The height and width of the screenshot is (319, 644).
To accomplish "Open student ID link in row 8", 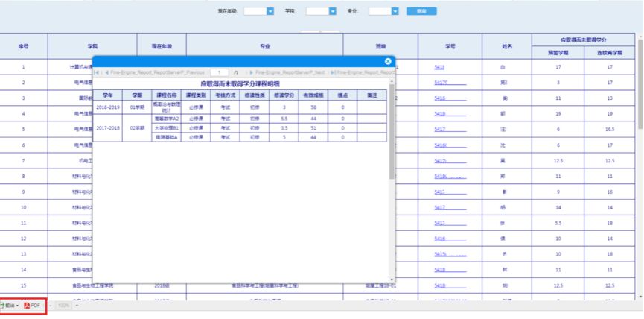I will coord(450,177).
